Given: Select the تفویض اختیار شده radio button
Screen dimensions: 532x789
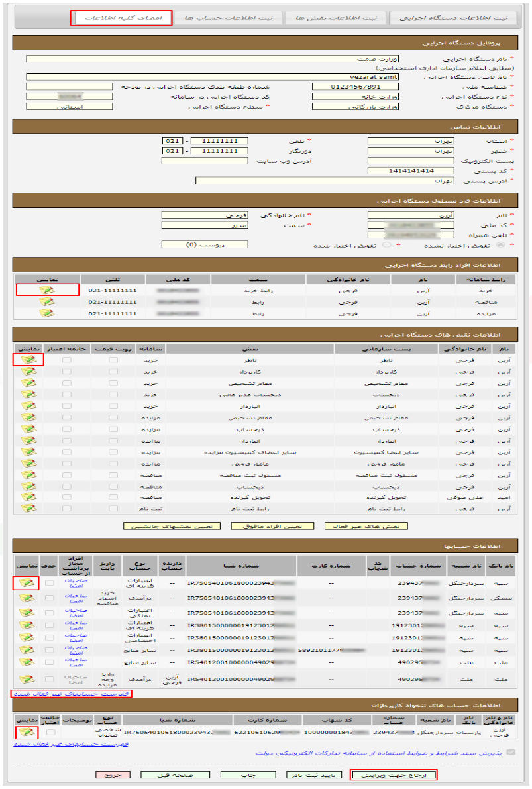Looking at the screenshot, I should 386,245.
